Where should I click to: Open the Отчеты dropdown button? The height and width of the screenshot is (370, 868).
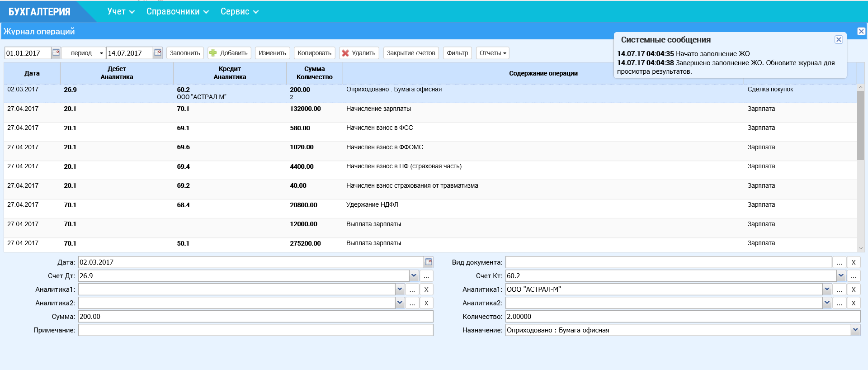tap(492, 53)
